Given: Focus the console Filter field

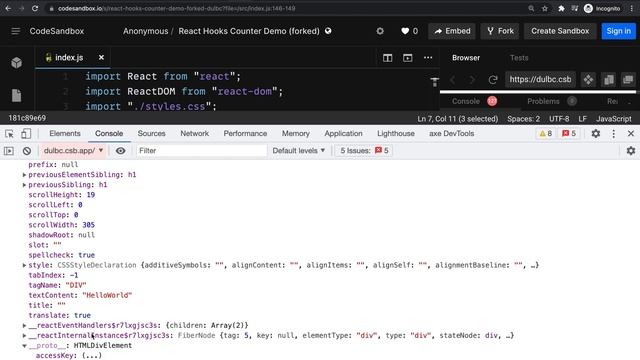Looking at the screenshot, I should (x=202, y=151).
